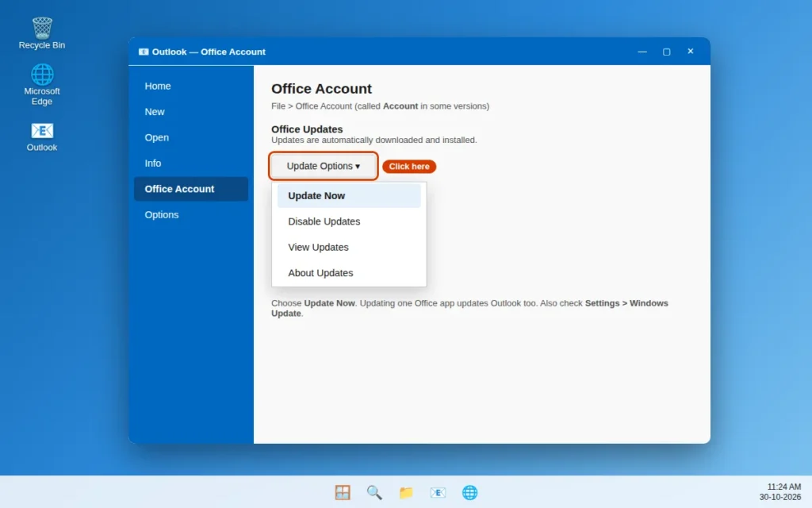Close the Outlook Office Account window

[691, 52]
